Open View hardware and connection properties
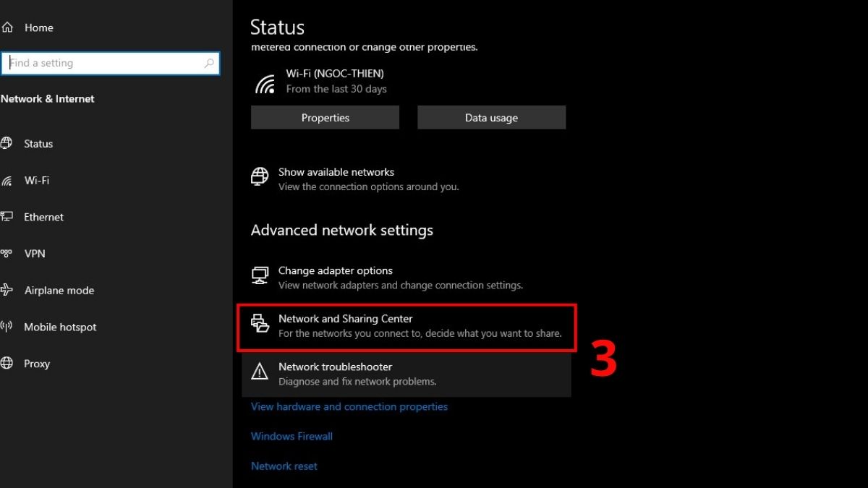The width and height of the screenshot is (868, 488). click(349, 406)
